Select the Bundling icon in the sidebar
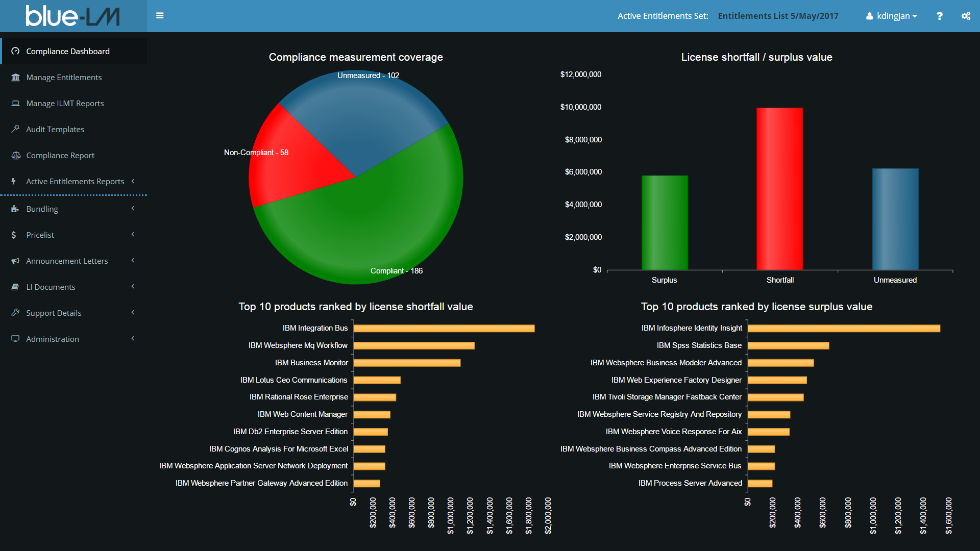The height and width of the screenshot is (551, 980). click(x=15, y=209)
